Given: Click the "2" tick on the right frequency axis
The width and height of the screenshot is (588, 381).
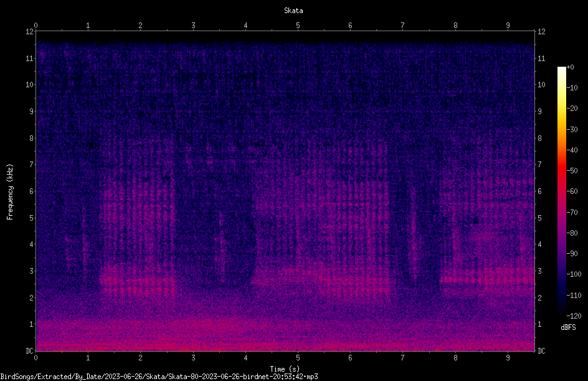Looking at the screenshot, I should click(x=539, y=297).
